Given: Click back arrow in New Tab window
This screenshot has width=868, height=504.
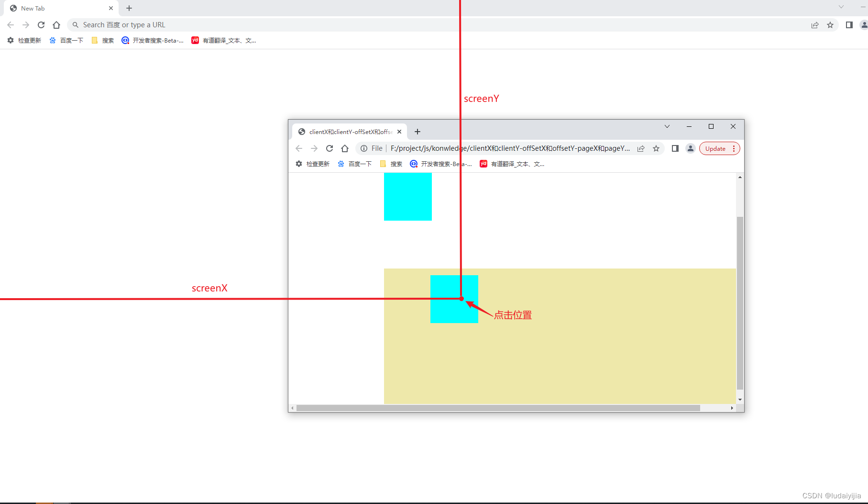Looking at the screenshot, I should (x=11, y=25).
